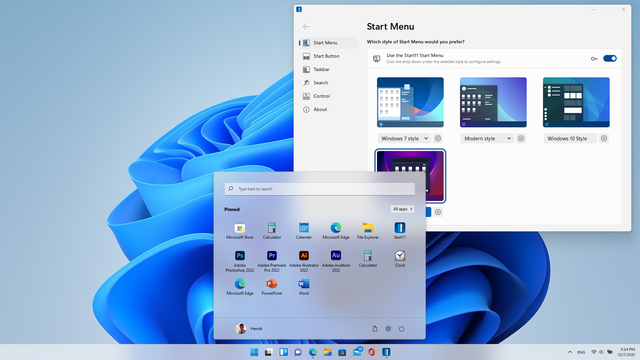Open the pinned Clock app
The width and height of the screenshot is (640, 360).
click(x=400, y=259)
